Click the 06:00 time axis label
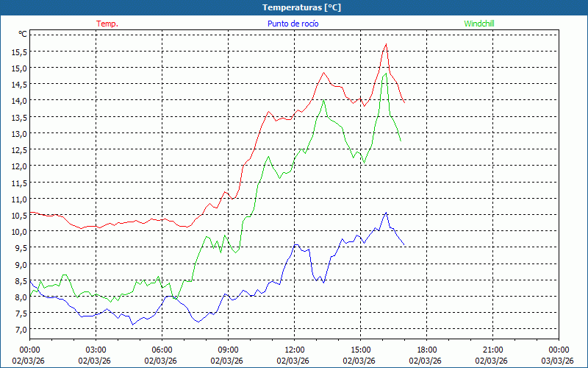Viewport: 588px width, 368px height. point(162,350)
